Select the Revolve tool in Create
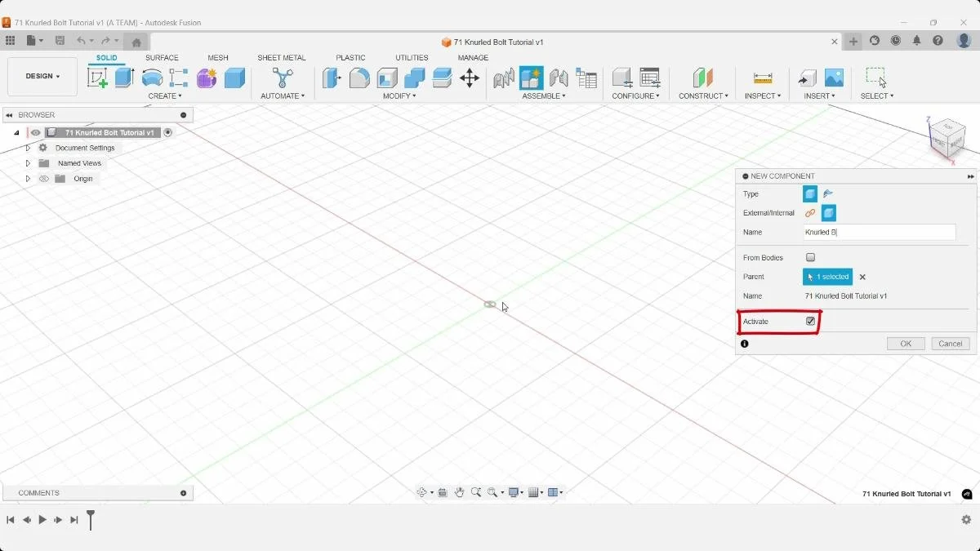The image size is (980, 551). (152, 78)
